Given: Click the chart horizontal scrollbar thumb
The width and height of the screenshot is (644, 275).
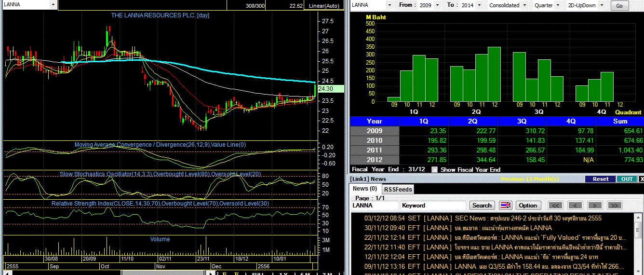Looking at the screenshot, I should 162,273.
